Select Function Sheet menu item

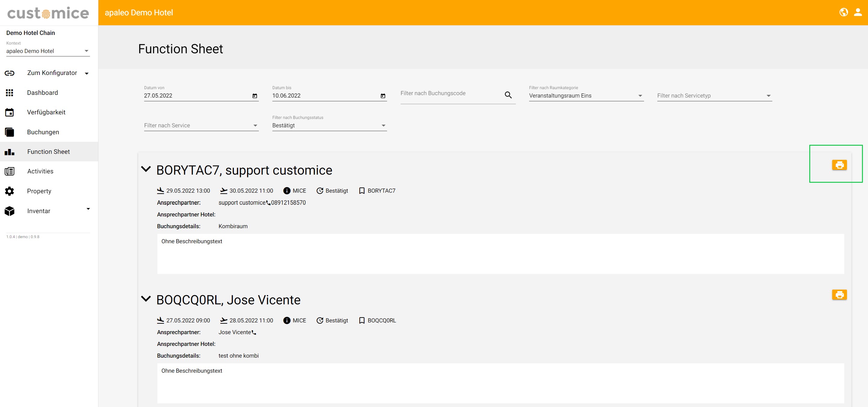coord(48,152)
